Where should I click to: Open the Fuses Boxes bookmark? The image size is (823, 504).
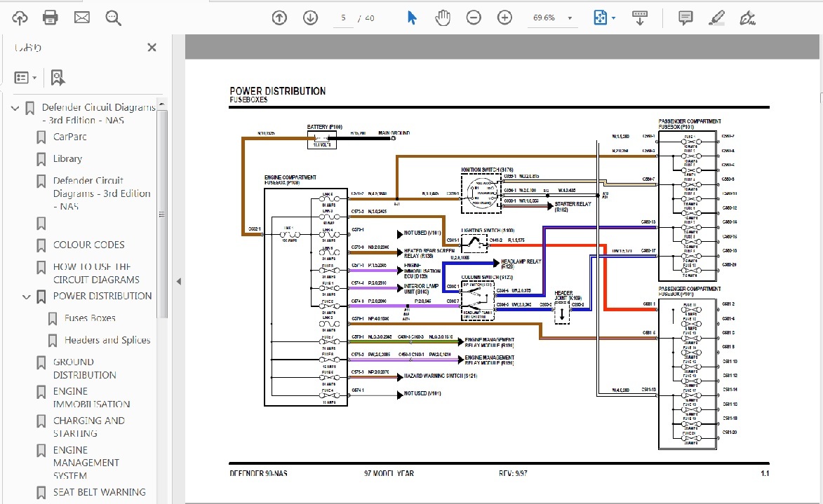pyautogui.click(x=90, y=318)
